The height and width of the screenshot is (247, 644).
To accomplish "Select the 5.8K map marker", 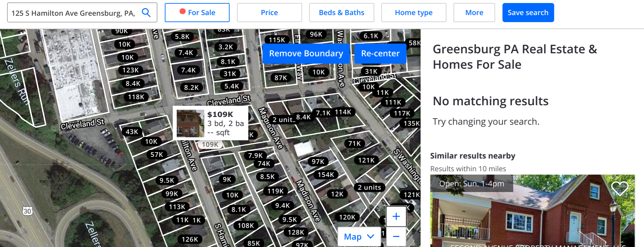I will (x=182, y=37).
